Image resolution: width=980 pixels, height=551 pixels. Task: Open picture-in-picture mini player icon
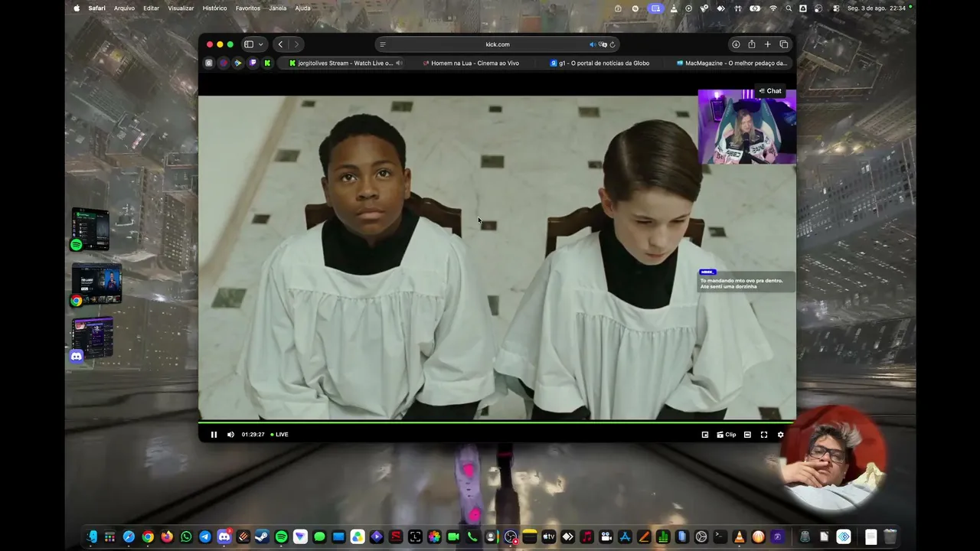(x=705, y=435)
